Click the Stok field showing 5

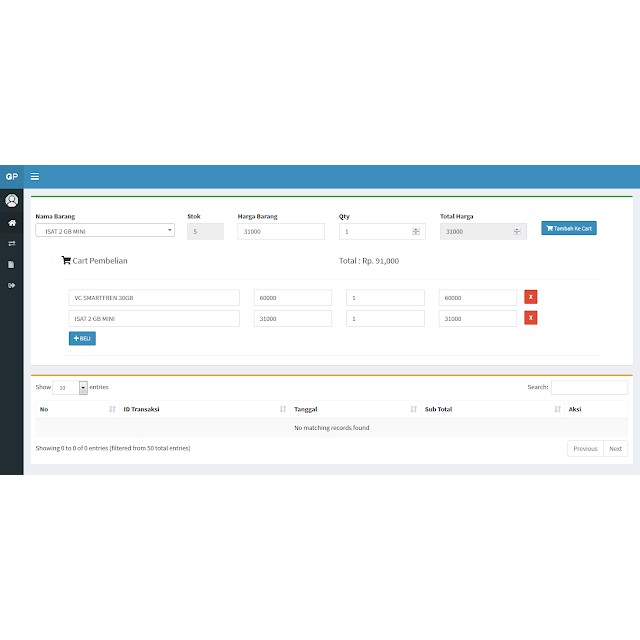(x=205, y=231)
